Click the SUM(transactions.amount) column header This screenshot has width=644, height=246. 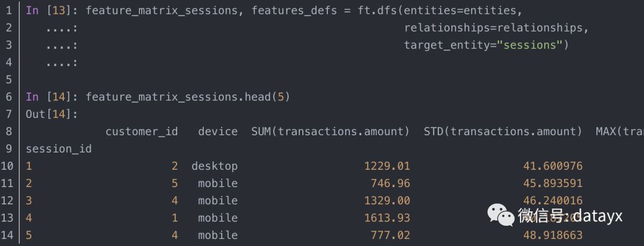point(330,132)
